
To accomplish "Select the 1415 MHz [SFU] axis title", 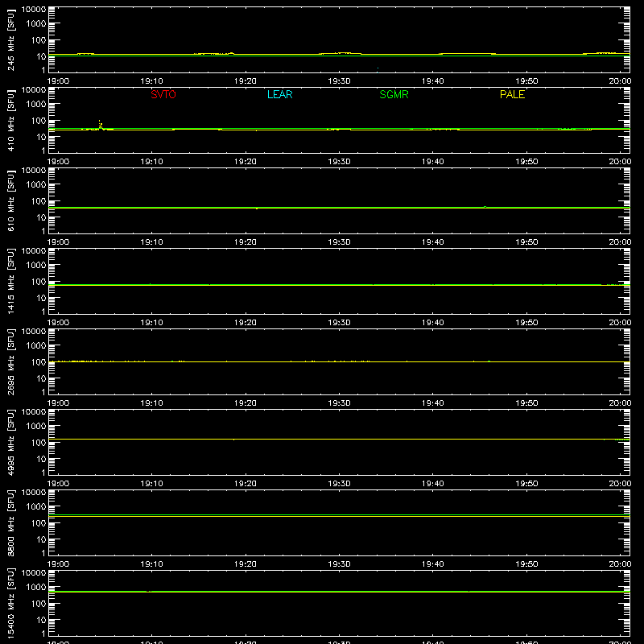I will [10, 281].
